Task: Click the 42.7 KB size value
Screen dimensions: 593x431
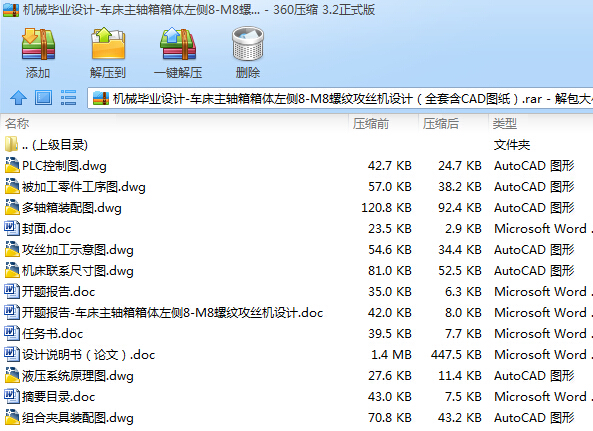Action: (390, 166)
